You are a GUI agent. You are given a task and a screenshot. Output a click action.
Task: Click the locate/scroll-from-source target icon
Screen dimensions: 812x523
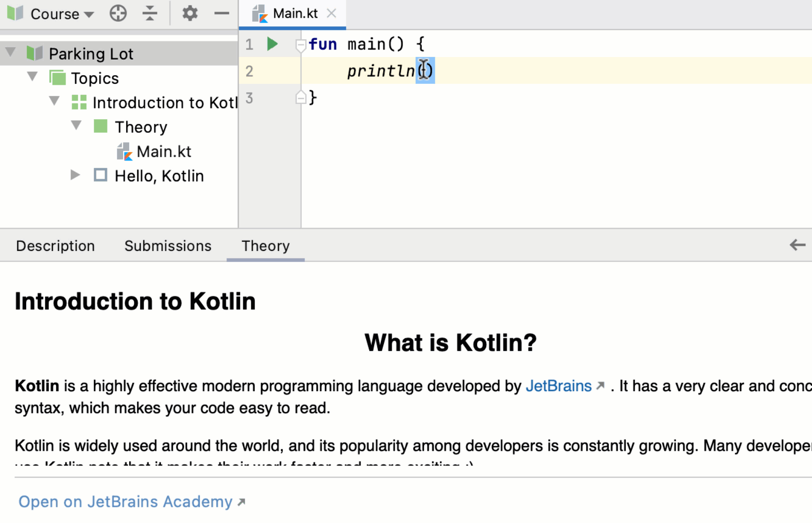pos(118,13)
